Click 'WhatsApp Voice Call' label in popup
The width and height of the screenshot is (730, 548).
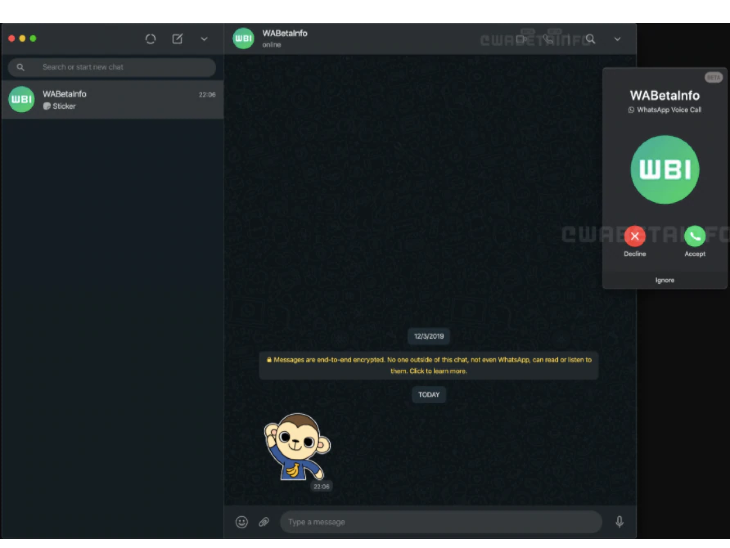[669, 110]
